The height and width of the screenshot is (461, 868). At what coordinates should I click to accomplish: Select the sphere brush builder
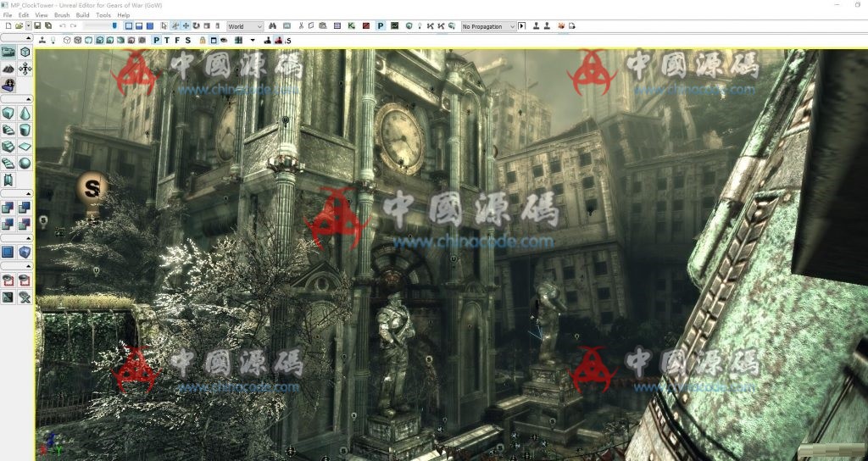pos(25,164)
